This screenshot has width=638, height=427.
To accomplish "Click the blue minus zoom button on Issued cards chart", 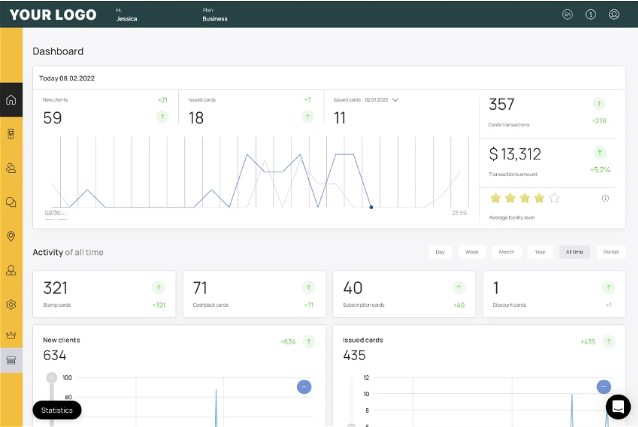I will click(603, 387).
